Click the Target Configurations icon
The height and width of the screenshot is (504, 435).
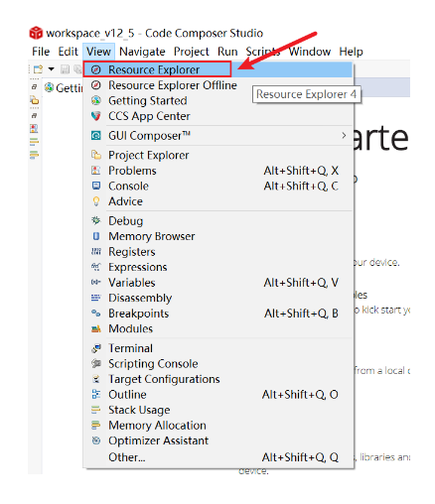pos(96,379)
